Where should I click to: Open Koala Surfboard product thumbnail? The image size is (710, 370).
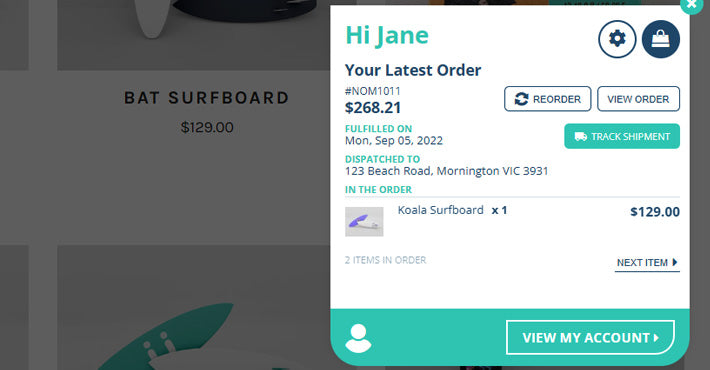tap(364, 221)
